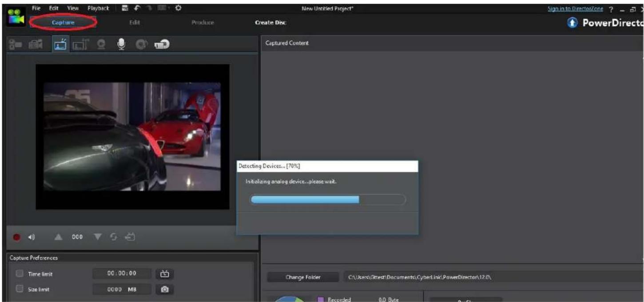Screen dimensions: 644x302
Task: Enable the Size limit checkbox
Action: click(19, 289)
